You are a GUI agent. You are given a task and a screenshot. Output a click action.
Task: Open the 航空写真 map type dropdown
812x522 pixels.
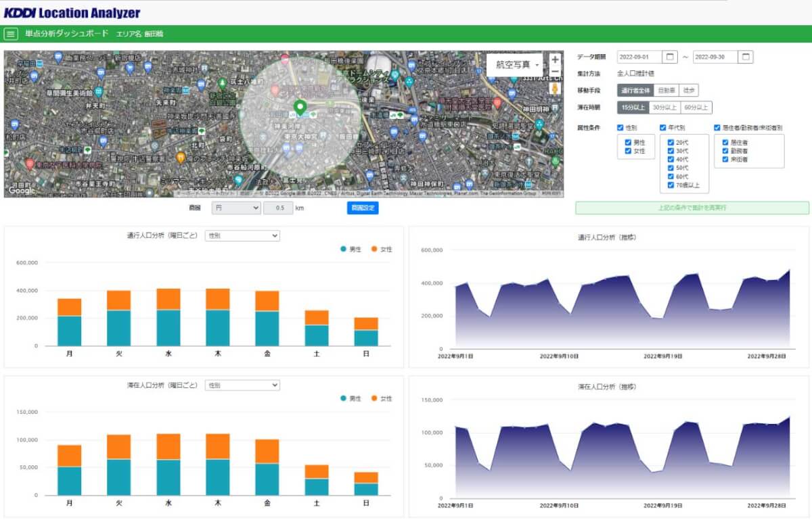pyautogui.click(x=514, y=65)
